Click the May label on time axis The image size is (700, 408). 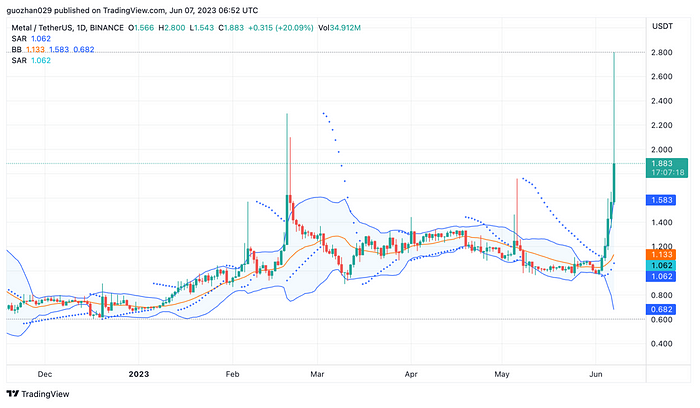tap(502, 374)
